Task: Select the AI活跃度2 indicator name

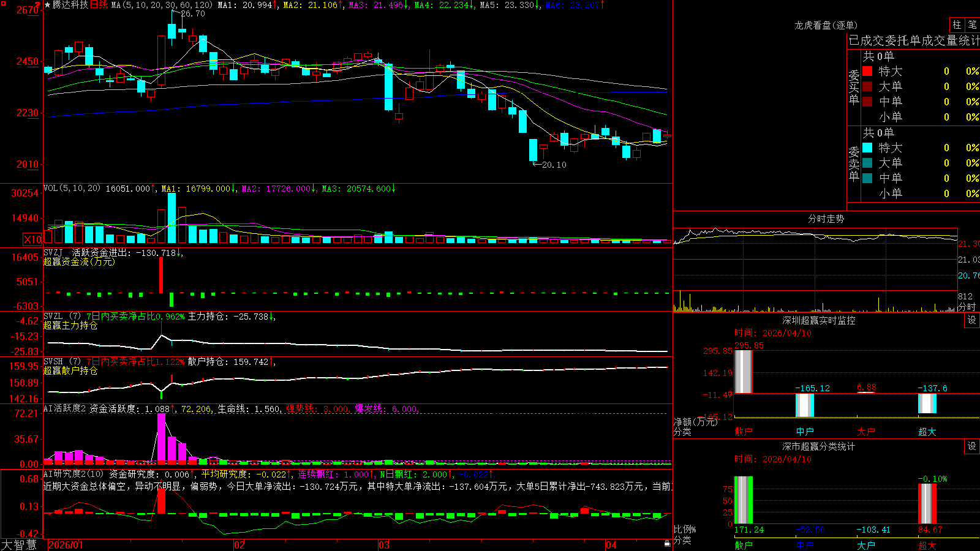Action: pos(65,408)
